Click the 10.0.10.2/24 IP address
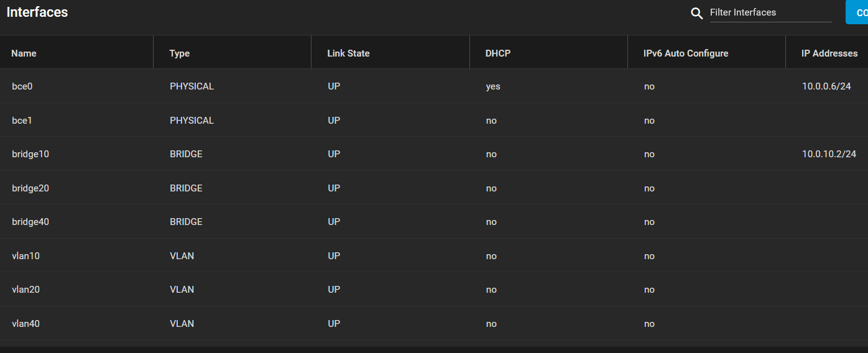The height and width of the screenshot is (353, 868). pyautogui.click(x=829, y=154)
